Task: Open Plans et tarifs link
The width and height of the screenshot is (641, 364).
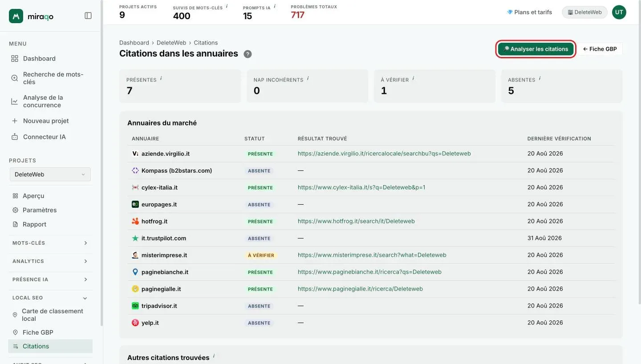Action: tap(529, 12)
